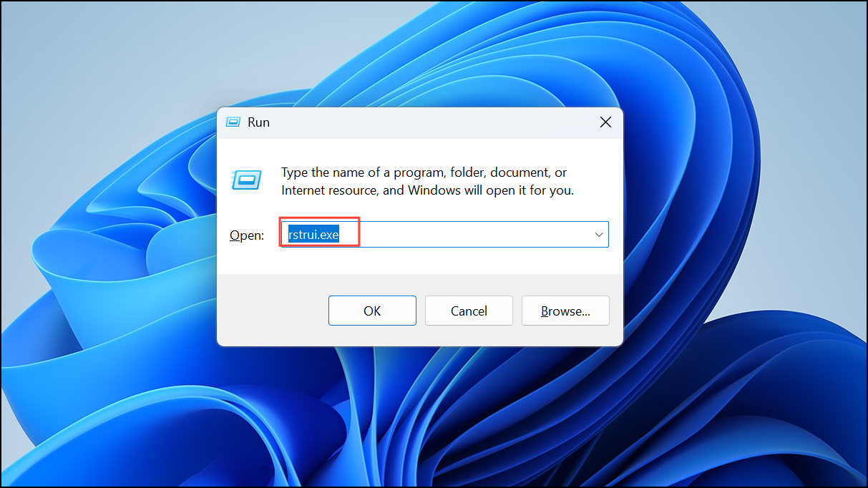Place cursor in the Open field

pyautogui.click(x=429, y=234)
